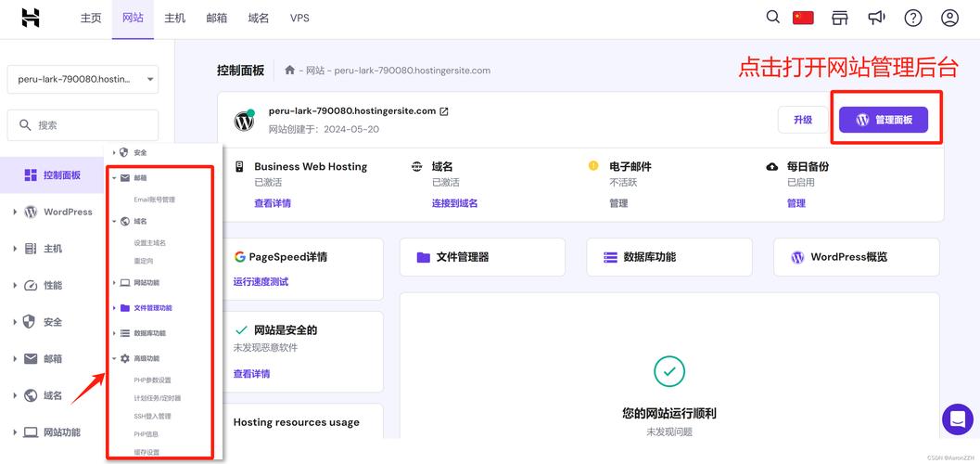
Task: Click the 文件管理功能 folder icon in pop-out menu
Action: pos(125,308)
